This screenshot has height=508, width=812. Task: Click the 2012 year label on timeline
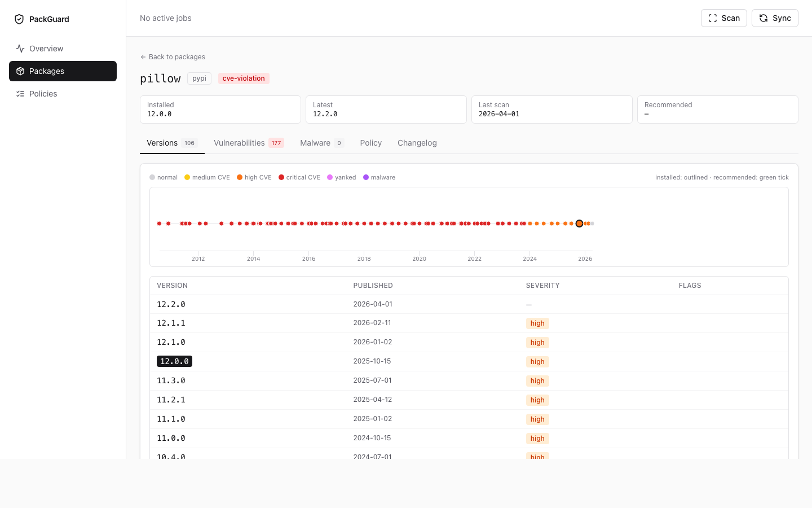tap(198, 259)
